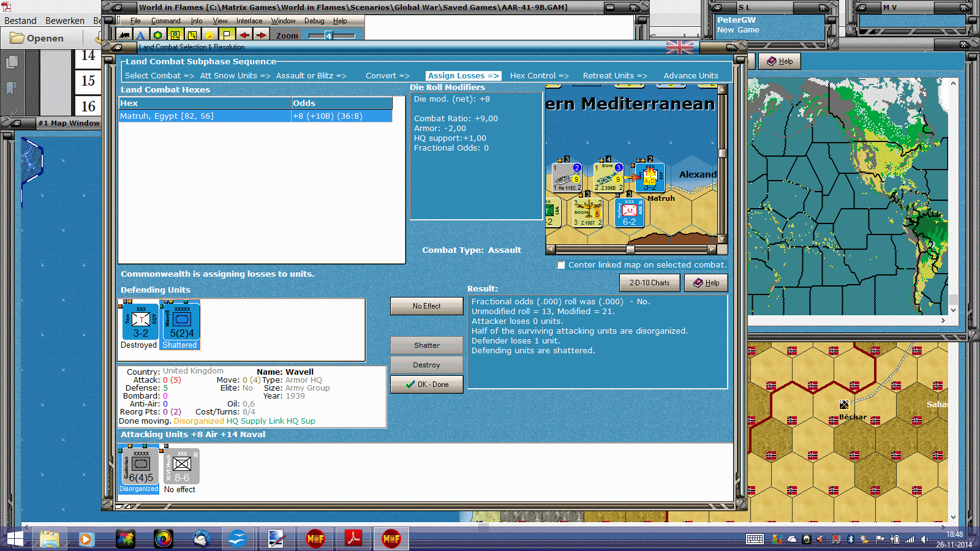Click the Retreat Units sequence step
The height and width of the screenshot is (551, 980).
pyautogui.click(x=615, y=76)
